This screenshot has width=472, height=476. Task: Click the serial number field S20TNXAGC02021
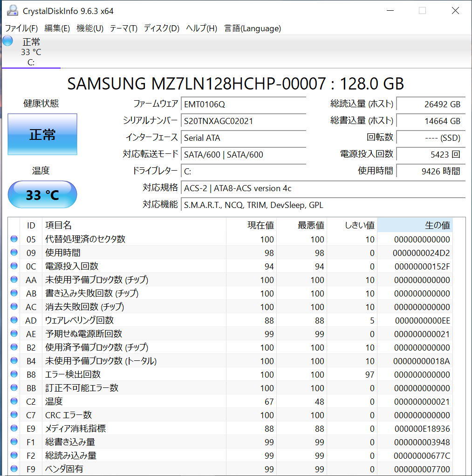(x=243, y=121)
